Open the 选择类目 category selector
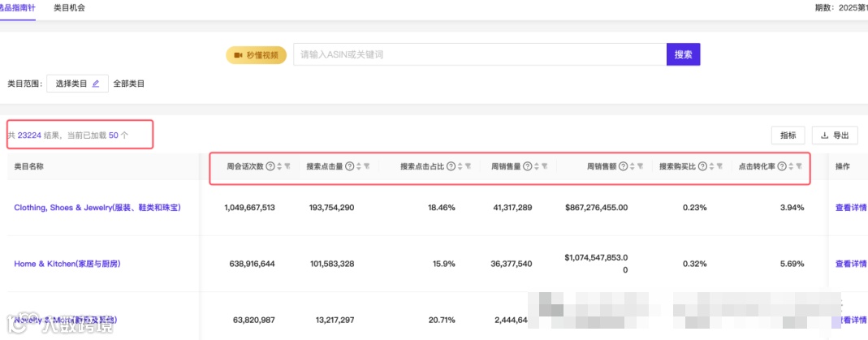This screenshot has width=868, height=340. 77,84
